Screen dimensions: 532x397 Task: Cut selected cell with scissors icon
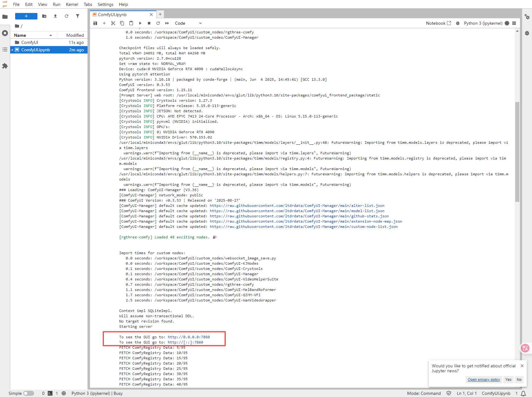tap(113, 23)
